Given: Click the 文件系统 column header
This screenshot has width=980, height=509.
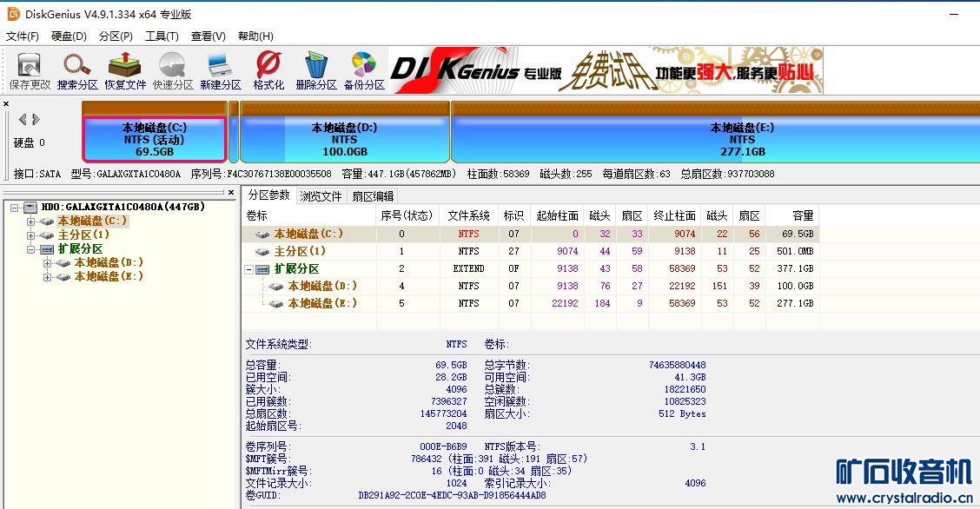Looking at the screenshot, I should (469, 215).
